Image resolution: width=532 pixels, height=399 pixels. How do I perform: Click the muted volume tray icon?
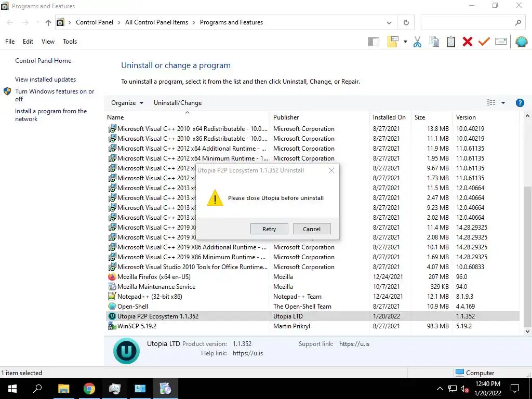click(465, 389)
